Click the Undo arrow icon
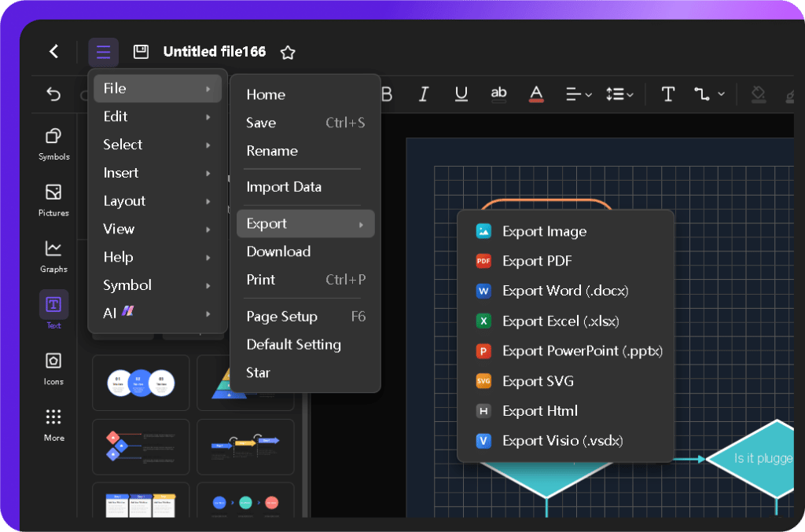This screenshot has width=805, height=532. tap(53, 94)
